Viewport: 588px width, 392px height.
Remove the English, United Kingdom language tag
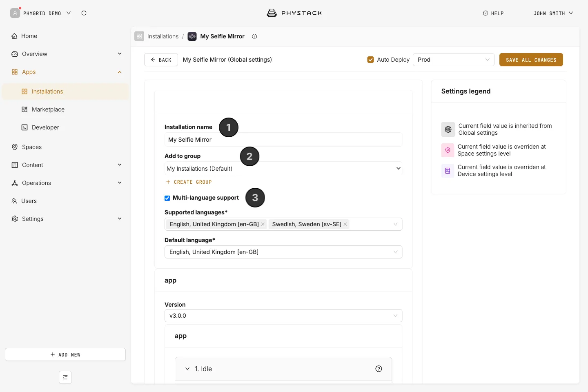tap(263, 224)
